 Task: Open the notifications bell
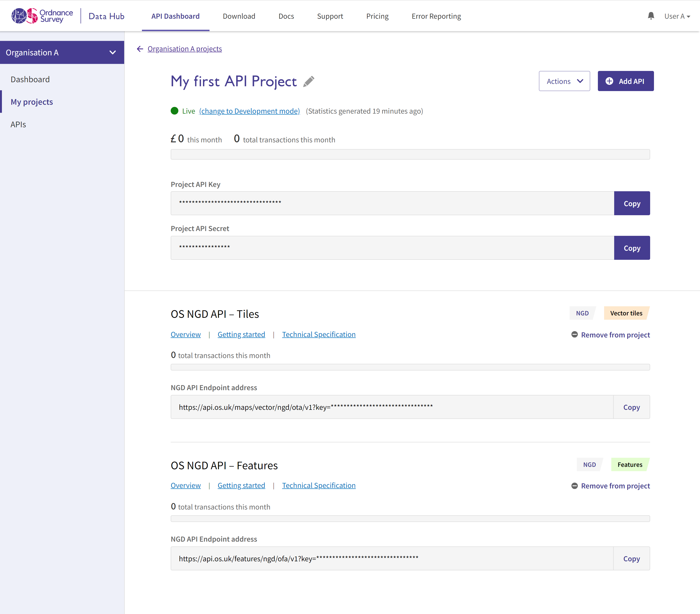pos(651,15)
